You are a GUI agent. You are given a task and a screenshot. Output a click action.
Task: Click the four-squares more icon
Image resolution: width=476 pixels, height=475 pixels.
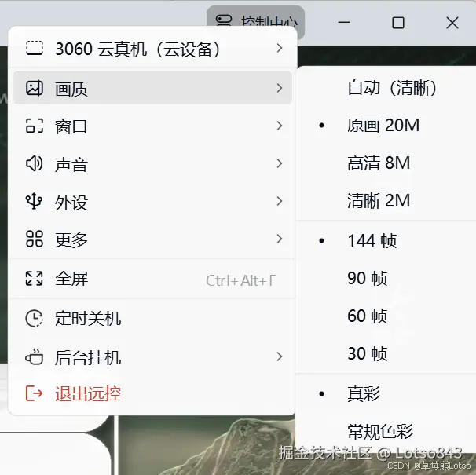35,239
